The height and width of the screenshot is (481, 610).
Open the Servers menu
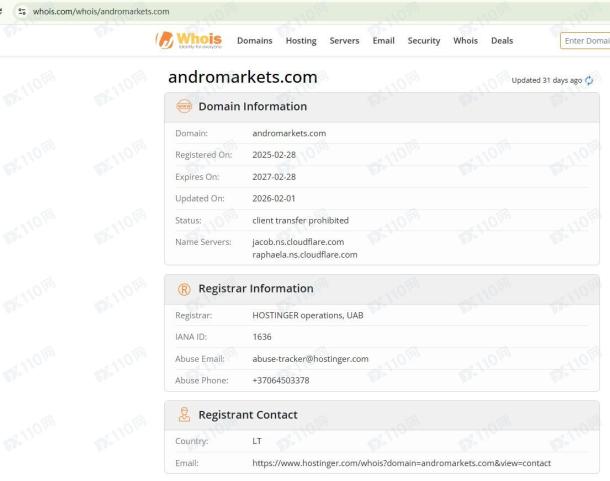pos(344,41)
